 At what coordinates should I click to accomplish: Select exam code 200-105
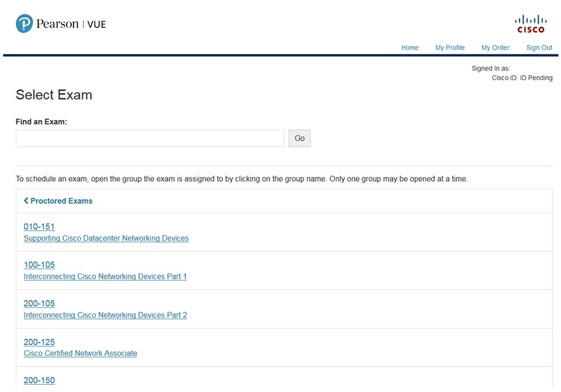39,303
